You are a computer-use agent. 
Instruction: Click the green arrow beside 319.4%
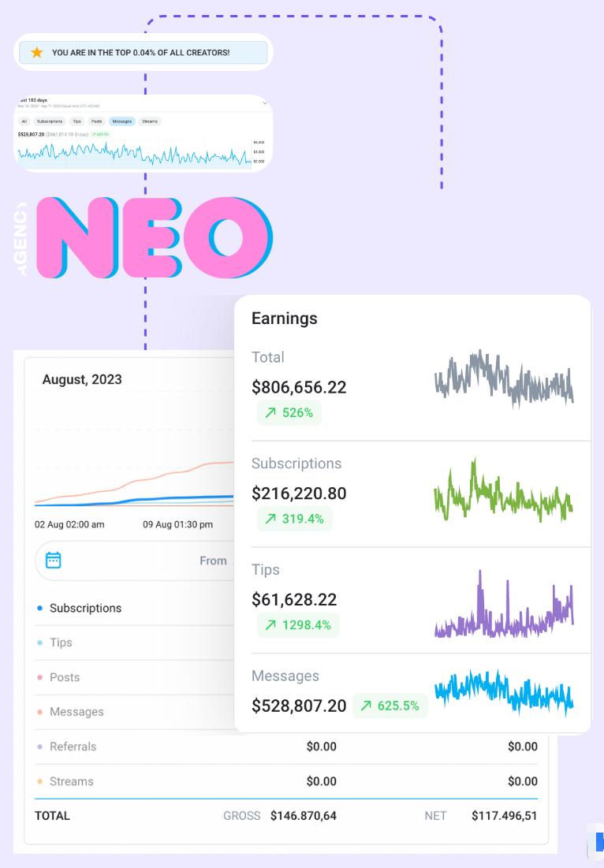(x=270, y=519)
